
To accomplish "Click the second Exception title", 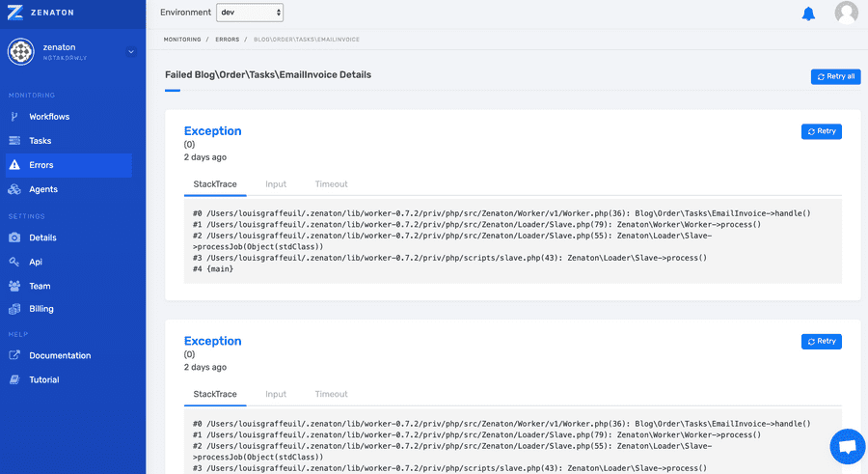I will (212, 341).
